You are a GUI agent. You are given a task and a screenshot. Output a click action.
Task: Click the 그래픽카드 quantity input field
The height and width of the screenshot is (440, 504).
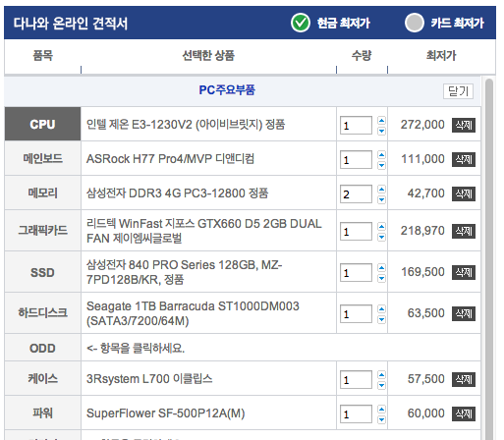point(356,231)
